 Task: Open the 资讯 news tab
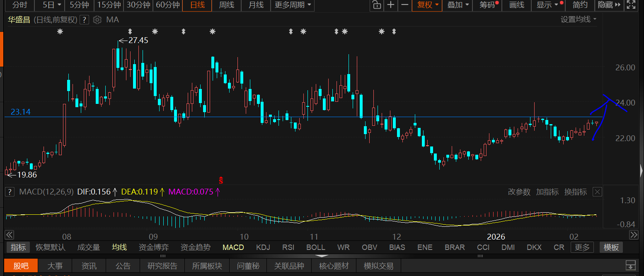click(x=89, y=266)
